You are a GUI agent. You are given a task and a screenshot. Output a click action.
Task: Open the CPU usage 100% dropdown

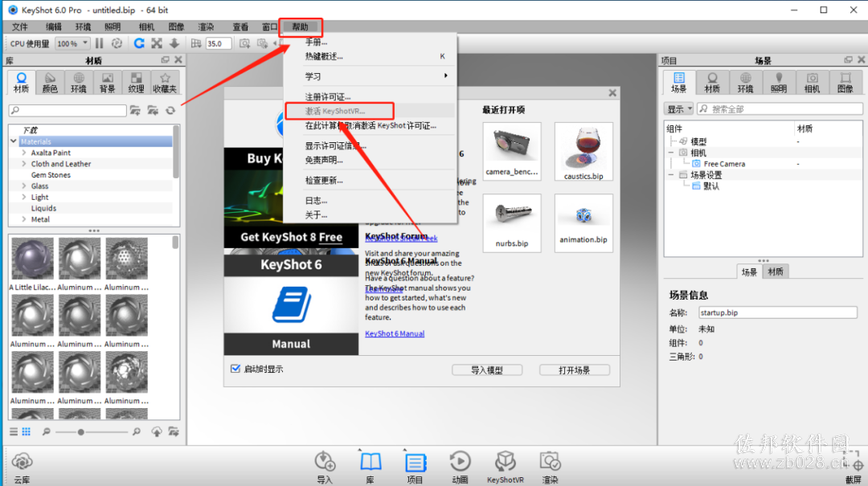pyautogui.click(x=72, y=43)
